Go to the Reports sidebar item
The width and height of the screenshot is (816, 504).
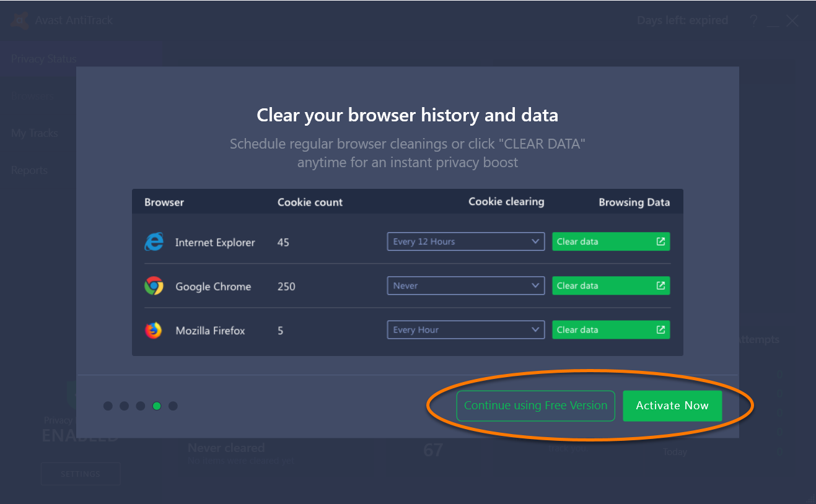[x=29, y=170]
